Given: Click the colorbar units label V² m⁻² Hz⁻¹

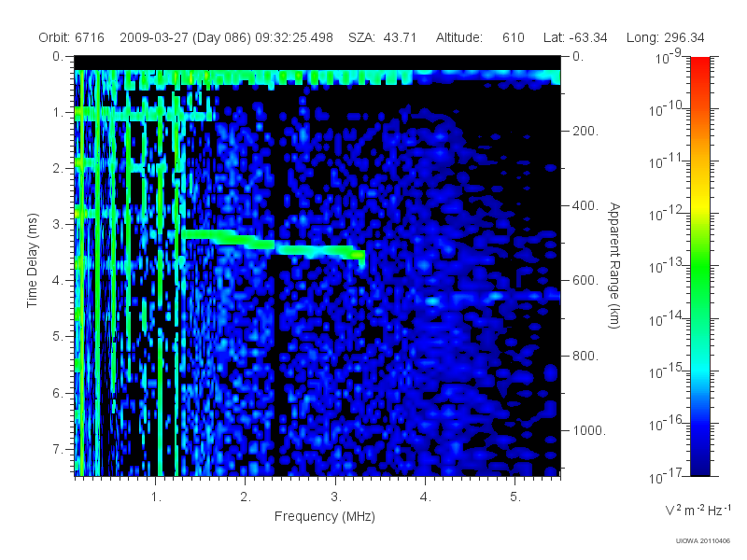Looking at the screenshot, I should (x=698, y=510).
